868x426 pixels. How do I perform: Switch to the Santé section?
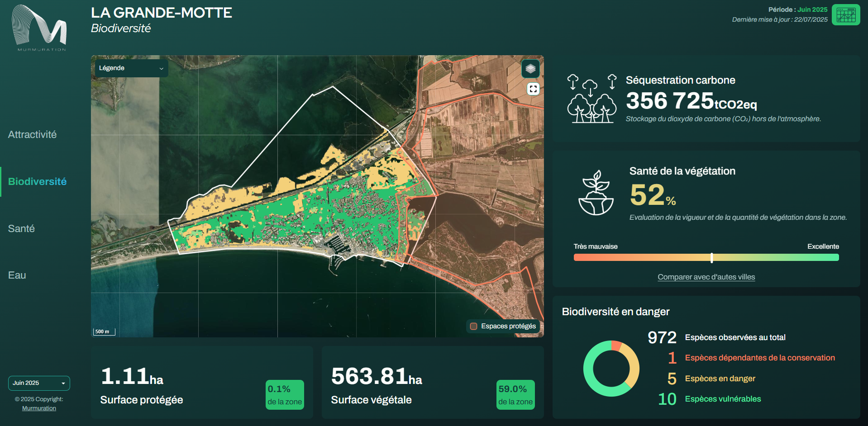click(21, 229)
